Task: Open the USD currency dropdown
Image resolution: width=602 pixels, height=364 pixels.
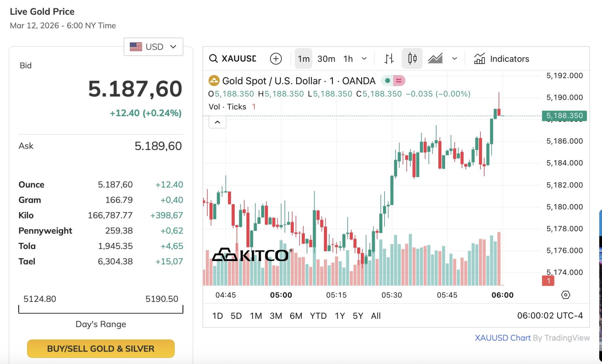Action: click(x=153, y=47)
